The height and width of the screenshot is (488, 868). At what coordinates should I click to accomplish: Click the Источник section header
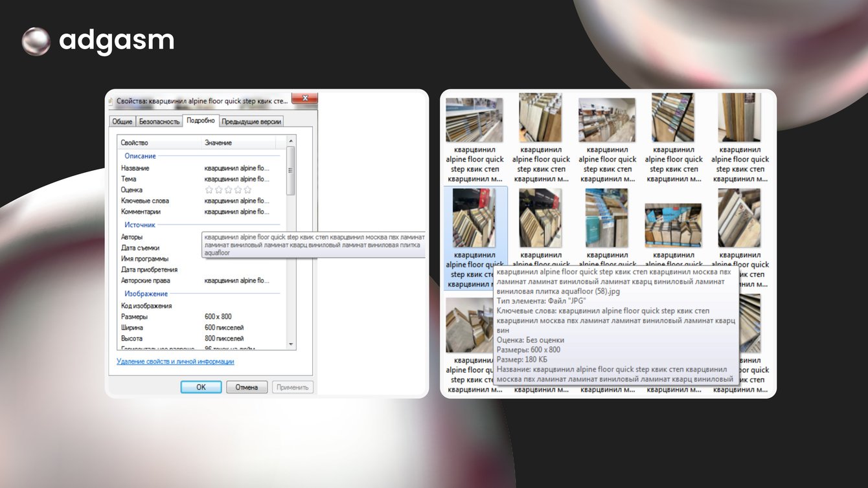pyautogui.click(x=140, y=225)
